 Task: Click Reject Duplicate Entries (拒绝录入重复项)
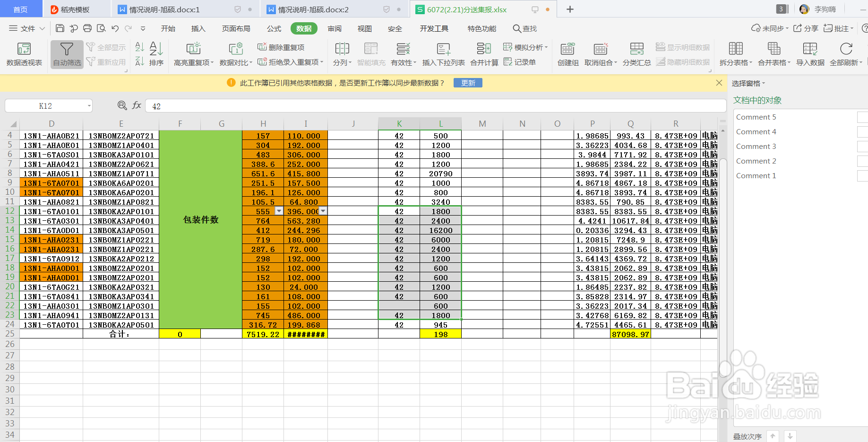click(x=291, y=62)
